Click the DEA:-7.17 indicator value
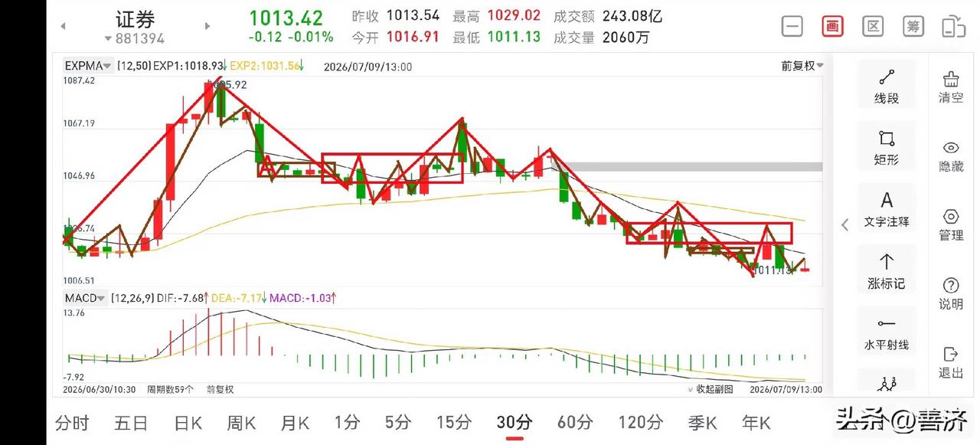 [x=238, y=297]
